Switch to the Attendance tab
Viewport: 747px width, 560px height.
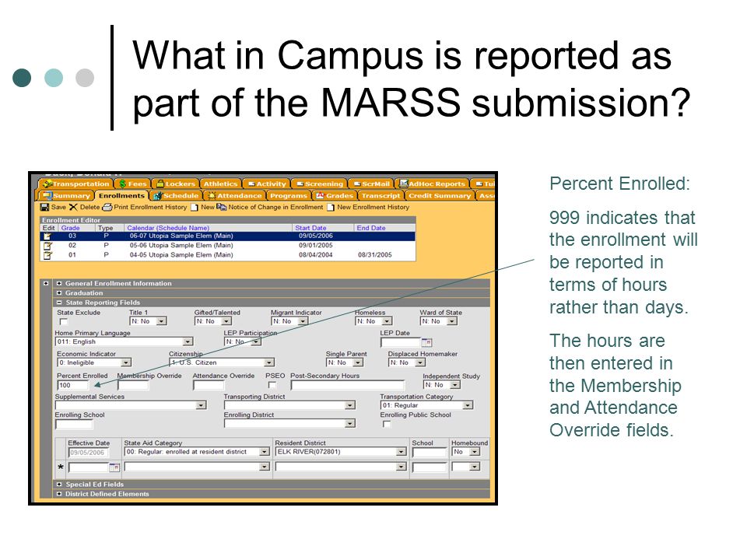click(x=234, y=196)
